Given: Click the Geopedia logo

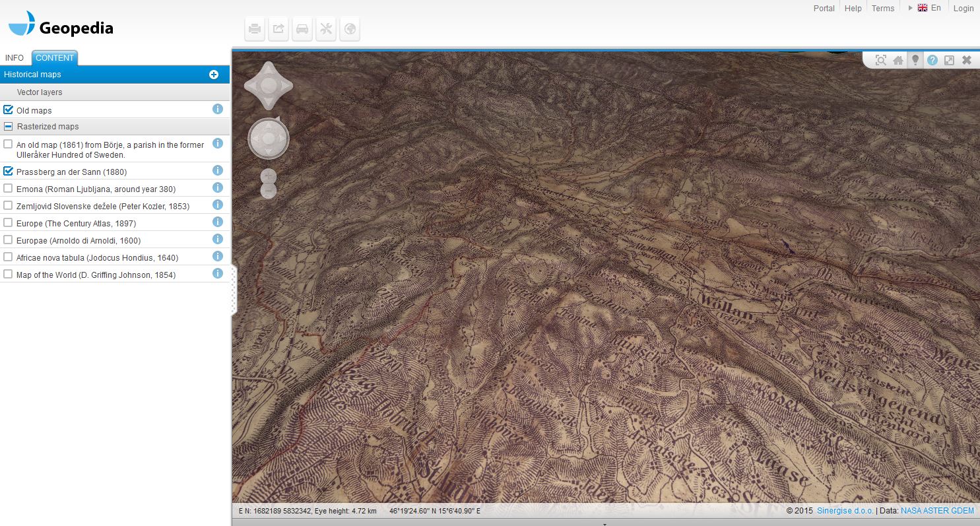Looking at the screenshot, I should click(x=61, y=25).
